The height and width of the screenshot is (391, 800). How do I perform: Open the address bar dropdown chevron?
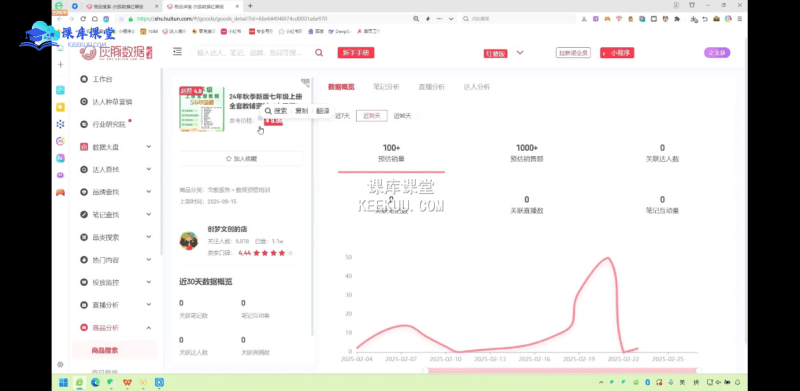[451, 19]
